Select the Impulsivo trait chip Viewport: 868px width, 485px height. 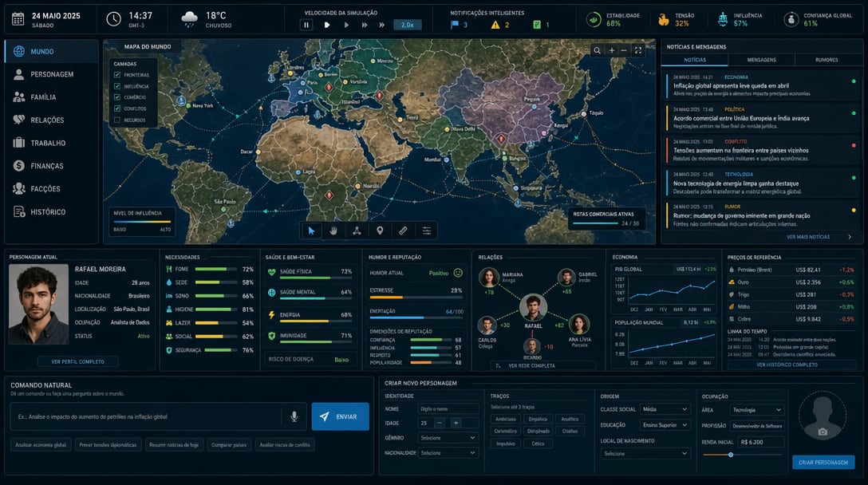point(506,444)
